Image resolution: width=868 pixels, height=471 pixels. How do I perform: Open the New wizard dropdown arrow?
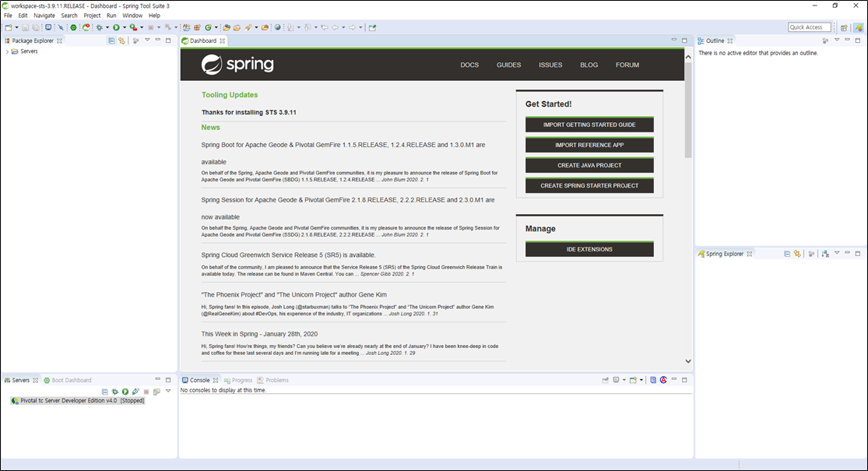pyautogui.click(x=16, y=27)
